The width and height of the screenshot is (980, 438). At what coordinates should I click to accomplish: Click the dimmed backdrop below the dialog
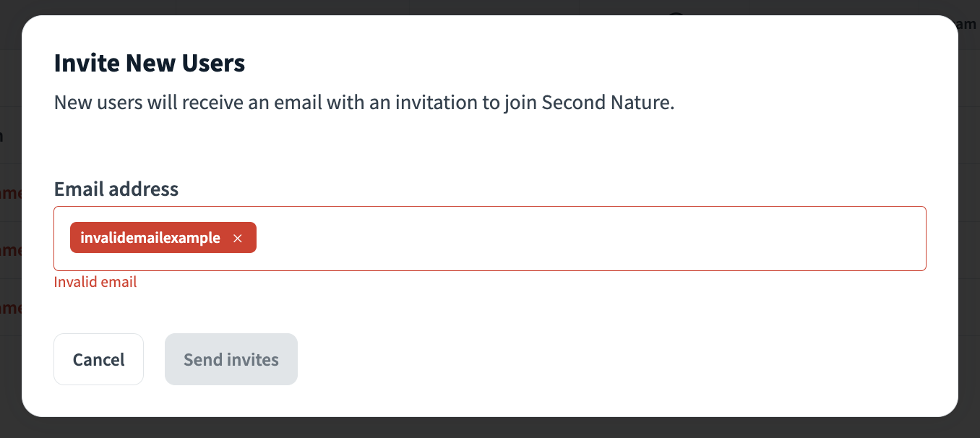pos(490,428)
